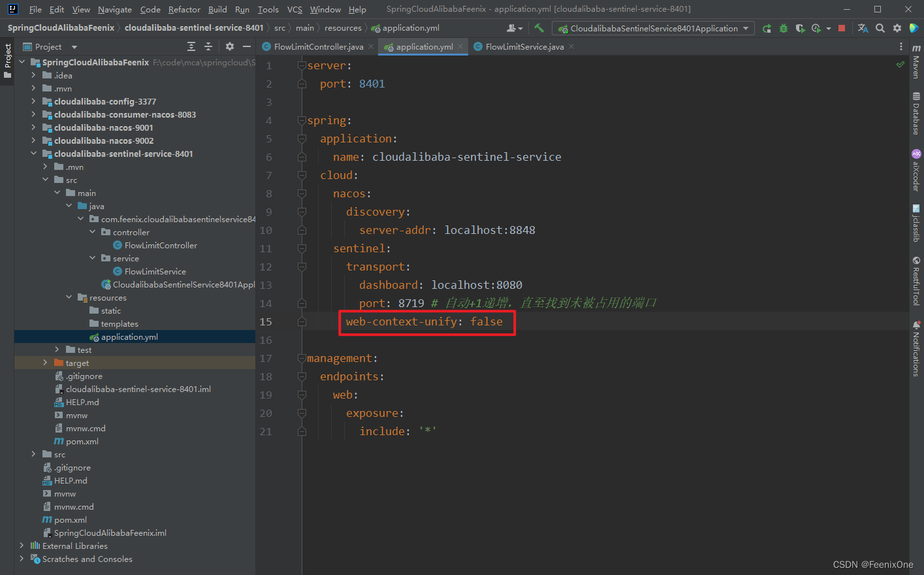Open the run configuration dropdown

click(653, 28)
